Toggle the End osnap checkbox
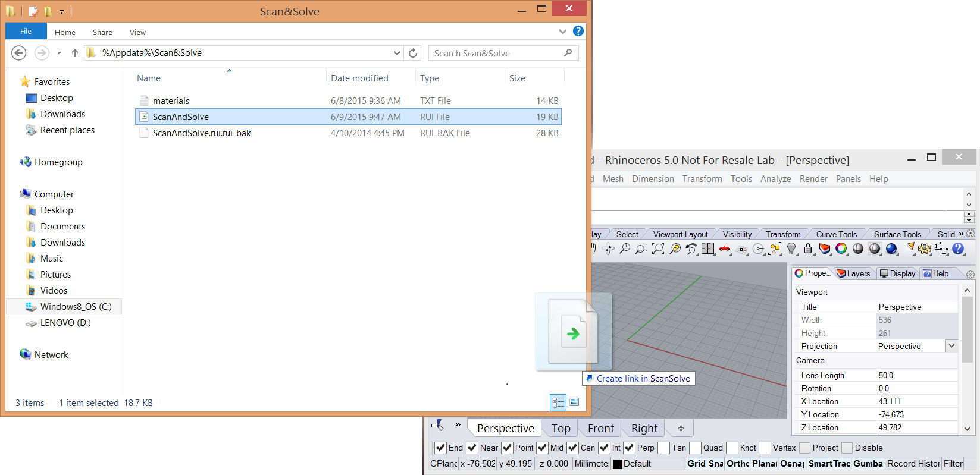The image size is (980, 475). click(x=440, y=448)
